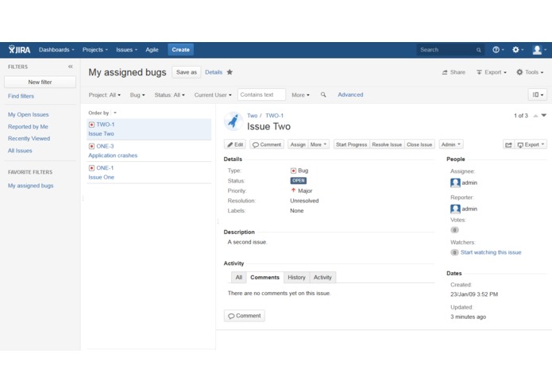The image size is (552, 392).
Task: Click Resolve Issue
Action: coord(387,144)
